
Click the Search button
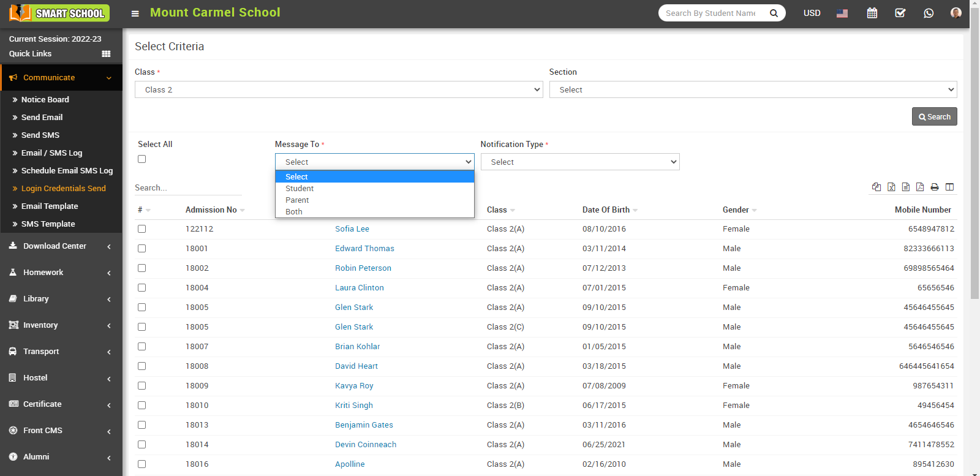934,116
